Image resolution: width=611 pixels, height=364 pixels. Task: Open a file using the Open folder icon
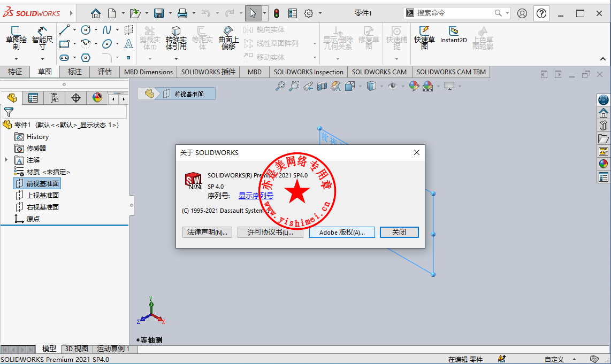[x=135, y=13]
